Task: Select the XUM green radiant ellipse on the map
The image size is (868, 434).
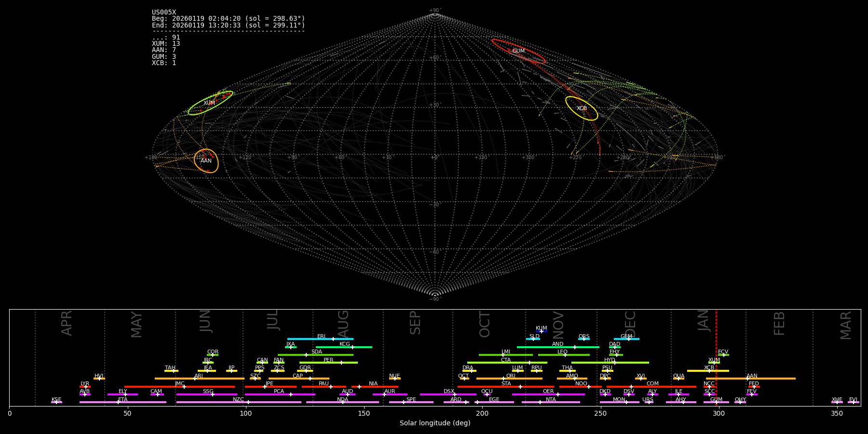Action: tap(210, 103)
